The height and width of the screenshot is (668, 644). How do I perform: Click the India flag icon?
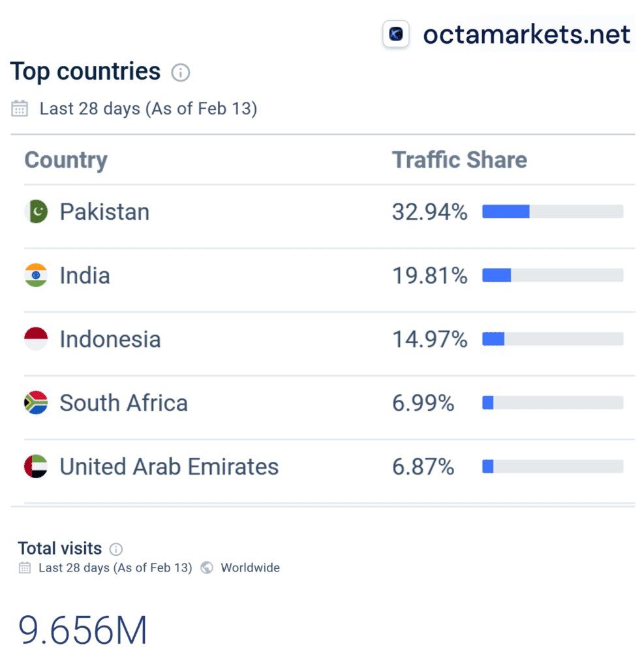click(x=36, y=275)
